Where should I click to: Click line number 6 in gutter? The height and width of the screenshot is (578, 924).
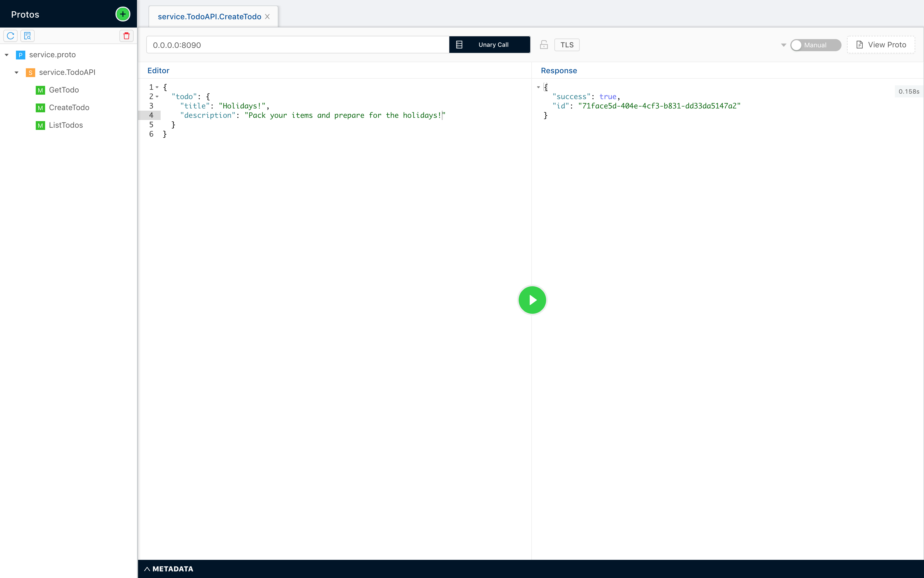(x=151, y=134)
